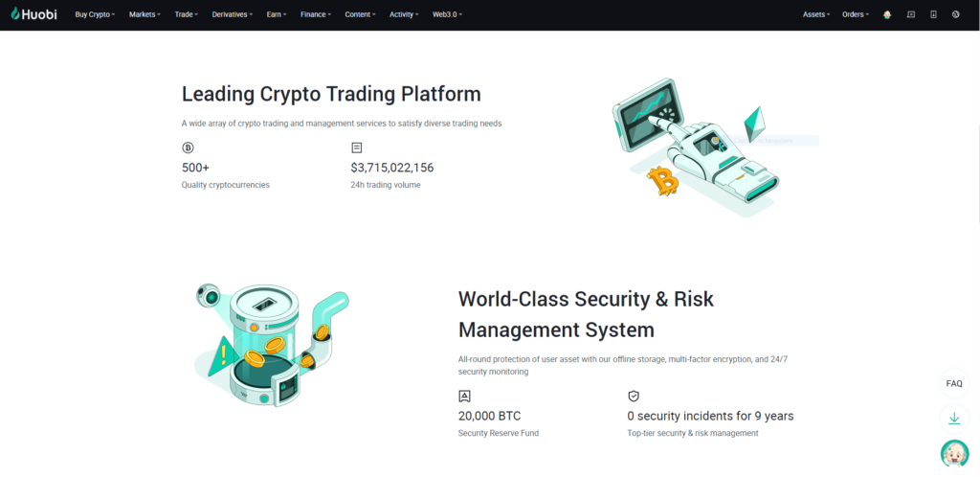Open the support mascot chat icon

point(954,453)
